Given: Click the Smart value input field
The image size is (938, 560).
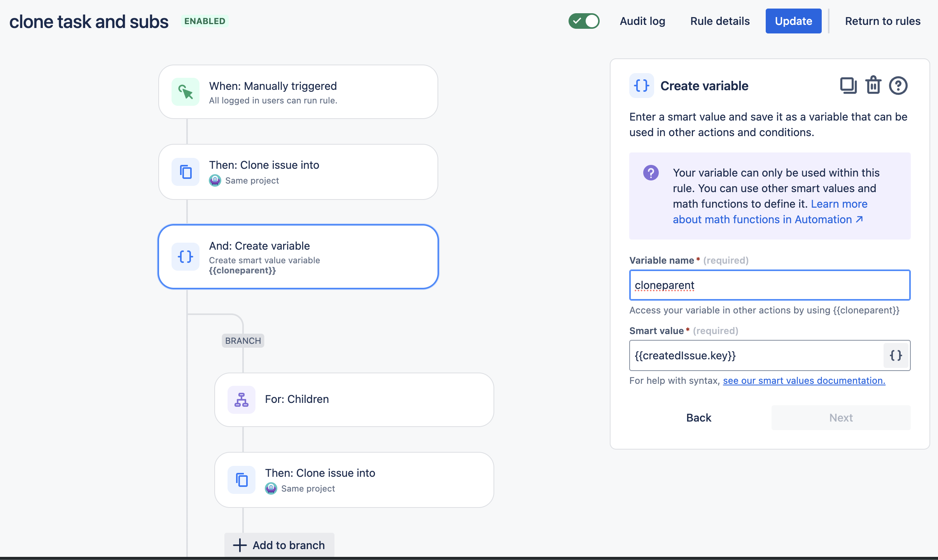Looking at the screenshot, I should click(754, 355).
